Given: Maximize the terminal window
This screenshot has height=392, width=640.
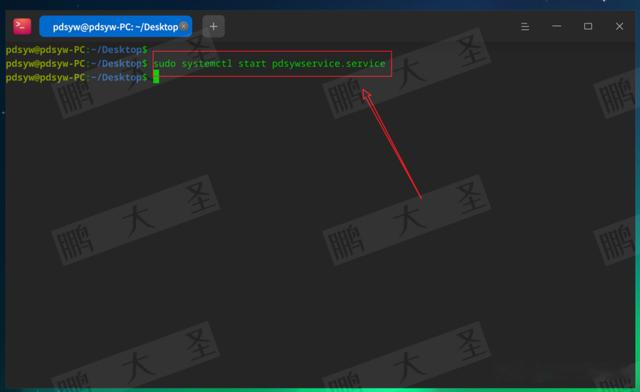Looking at the screenshot, I should coord(588,27).
